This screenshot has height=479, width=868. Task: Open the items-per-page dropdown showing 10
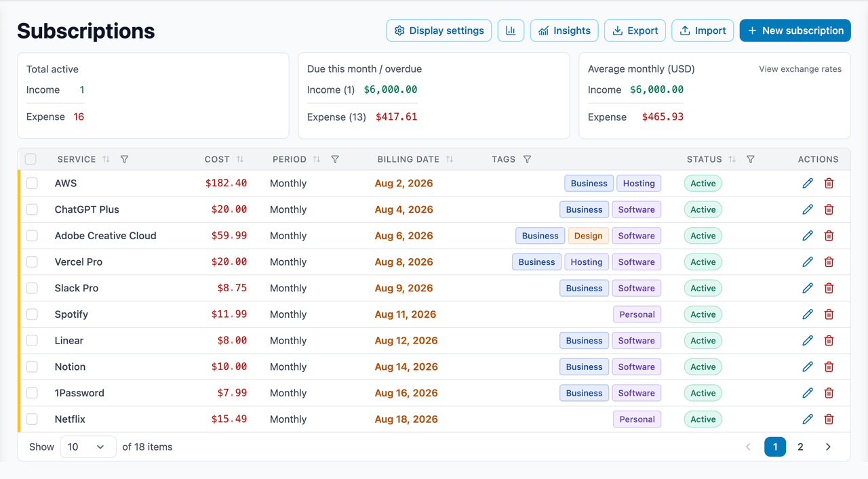[88, 446]
